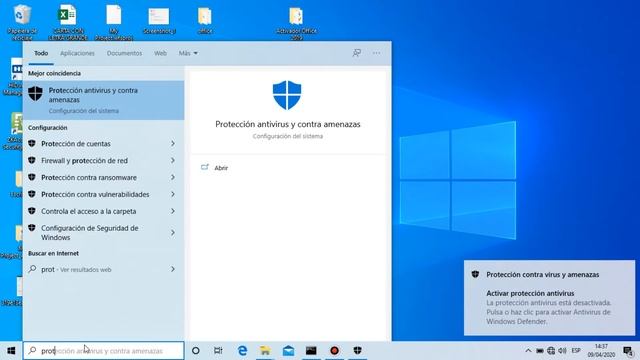The image size is (640, 360).
Task: Open Windows Security shield in taskbar
Action: coord(358,351)
